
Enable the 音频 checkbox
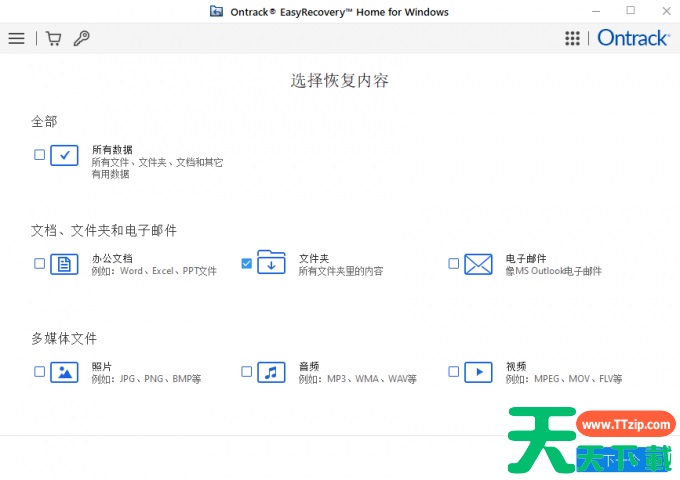(x=246, y=371)
